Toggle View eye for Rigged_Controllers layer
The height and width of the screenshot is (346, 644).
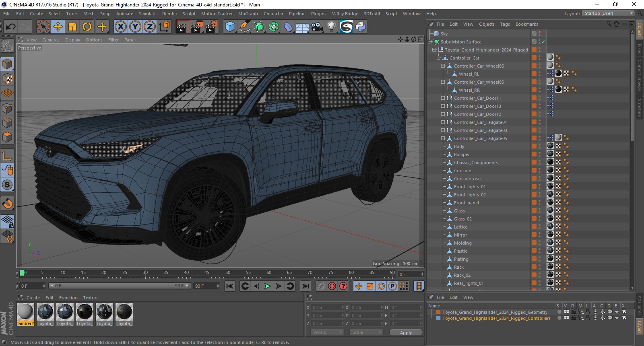566,318
